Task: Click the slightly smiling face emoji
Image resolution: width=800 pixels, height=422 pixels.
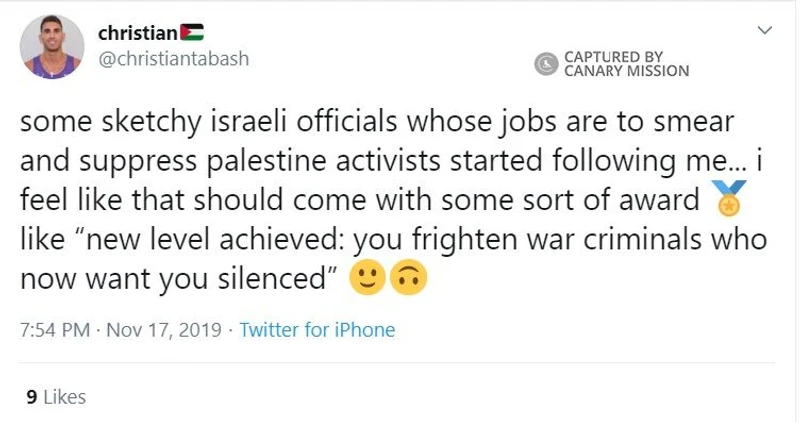Action: pyautogui.click(x=367, y=278)
